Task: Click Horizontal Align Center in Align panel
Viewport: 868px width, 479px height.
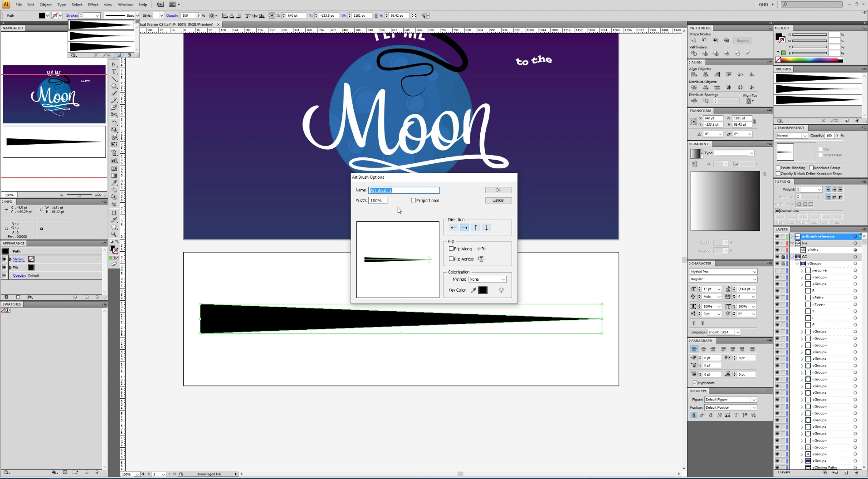Action: pos(705,74)
